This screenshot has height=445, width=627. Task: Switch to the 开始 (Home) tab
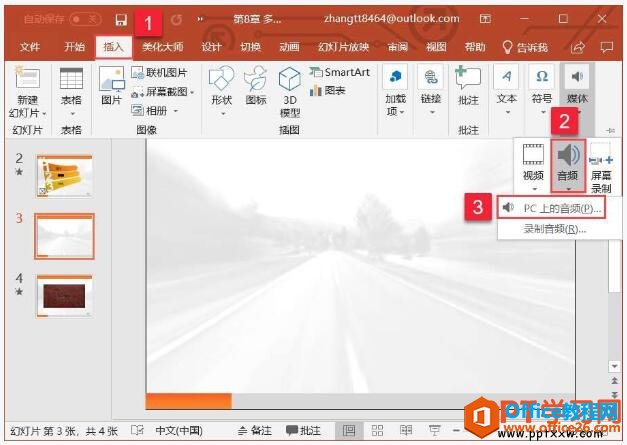(x=74, y=47)
